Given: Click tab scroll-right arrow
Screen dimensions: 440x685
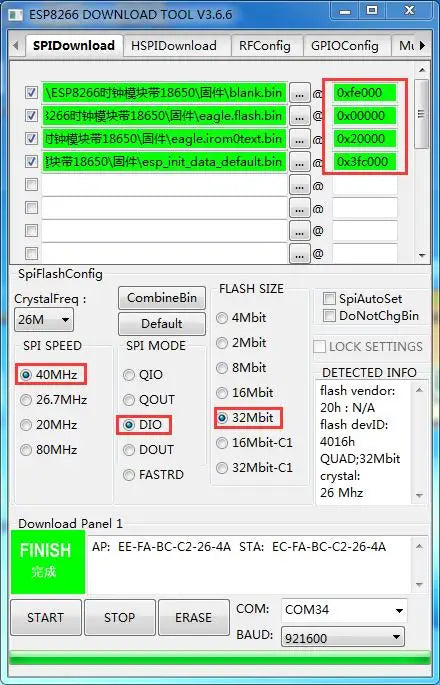Looking at the screenshot, I should [422, 45].
